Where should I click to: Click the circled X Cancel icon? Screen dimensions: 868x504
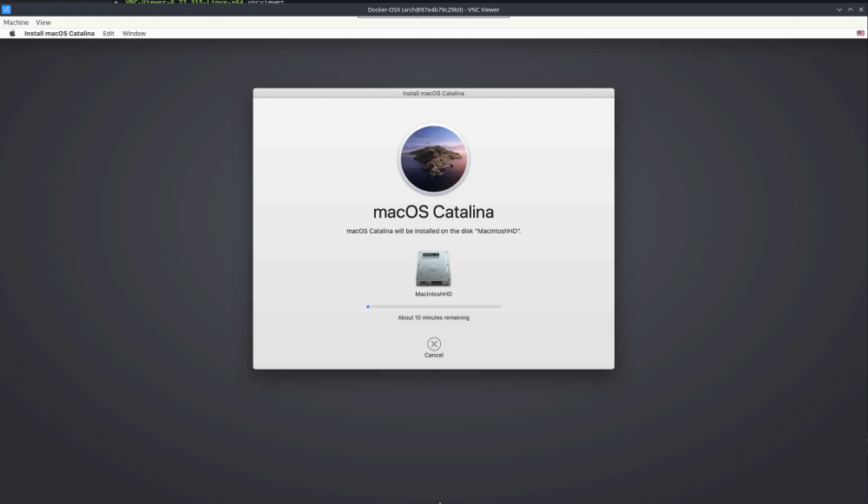434,344
